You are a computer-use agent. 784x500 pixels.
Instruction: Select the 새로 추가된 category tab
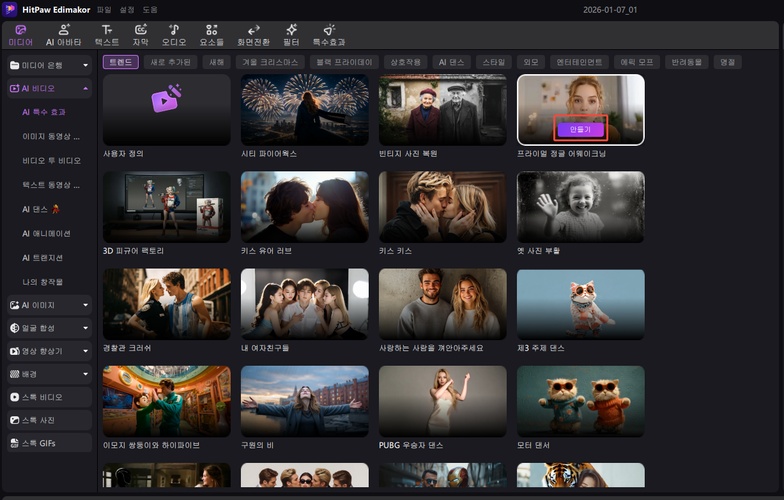tap(169, 62)
